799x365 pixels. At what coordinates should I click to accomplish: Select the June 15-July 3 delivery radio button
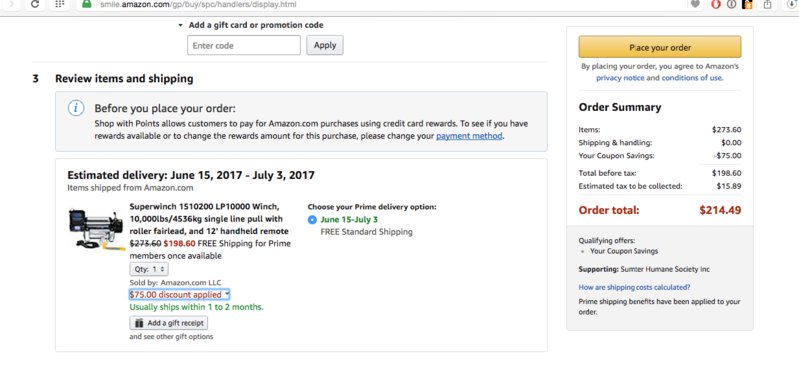tap(312, 220)
